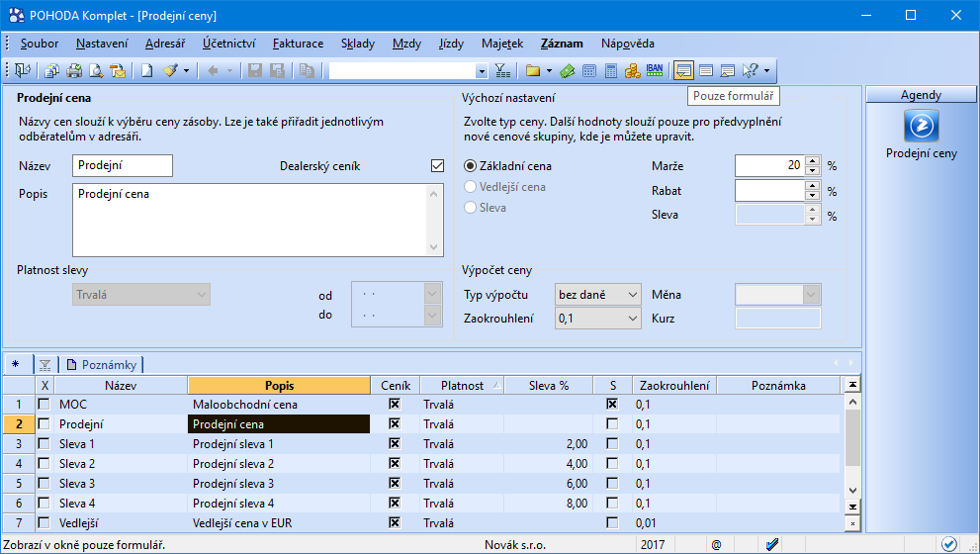Open print preview magnifier icon
This screenshot has height=554, width=980.
pyautogui.click(x=96, y=70)
